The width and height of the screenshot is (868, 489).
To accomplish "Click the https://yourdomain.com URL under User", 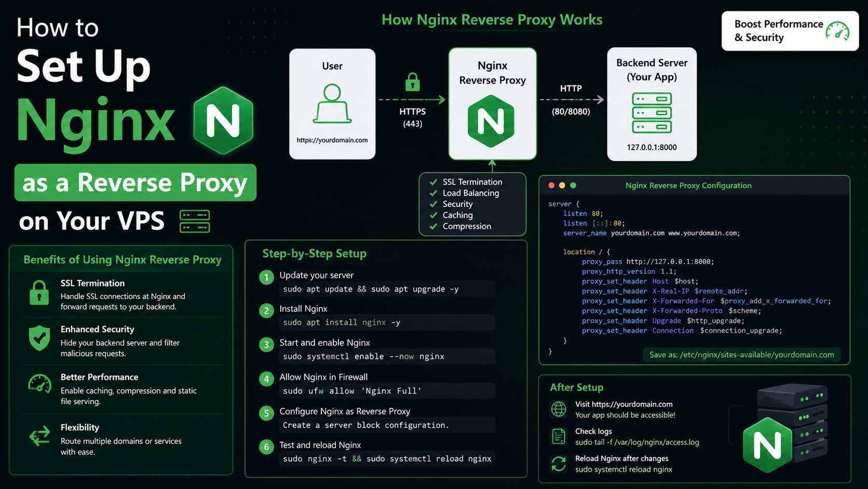I will pos(332,140).
